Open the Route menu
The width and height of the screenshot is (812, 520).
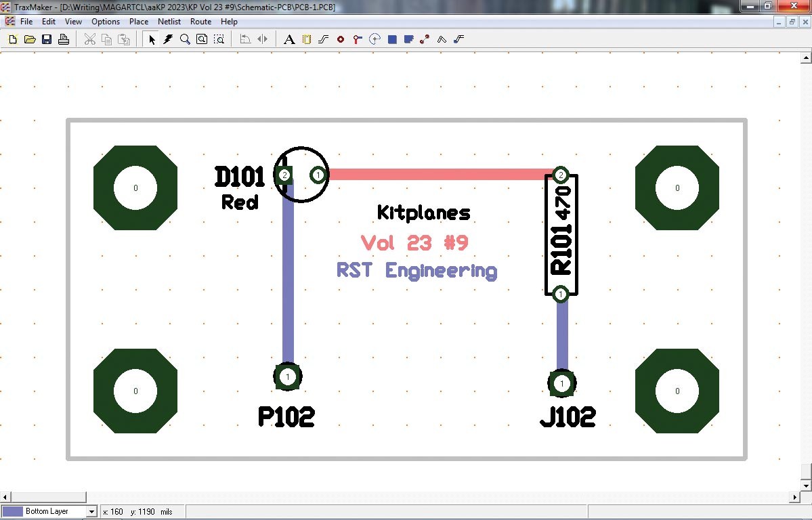200,22
